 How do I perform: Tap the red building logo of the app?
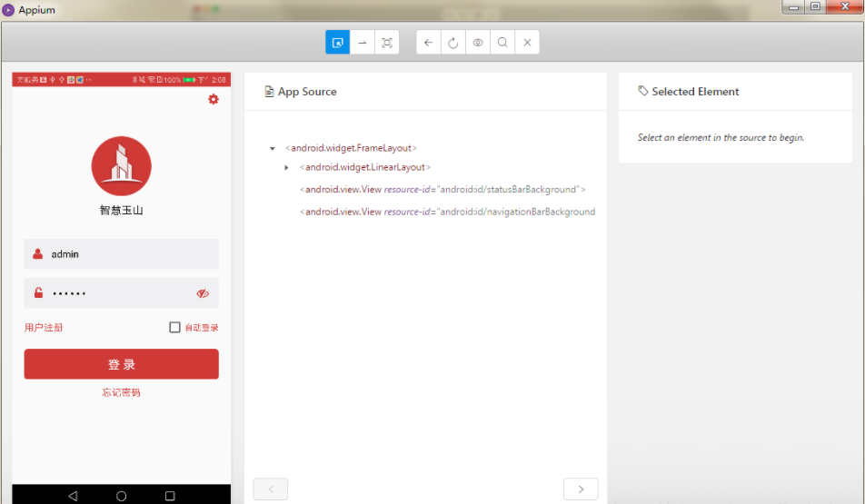click(122, 166)
